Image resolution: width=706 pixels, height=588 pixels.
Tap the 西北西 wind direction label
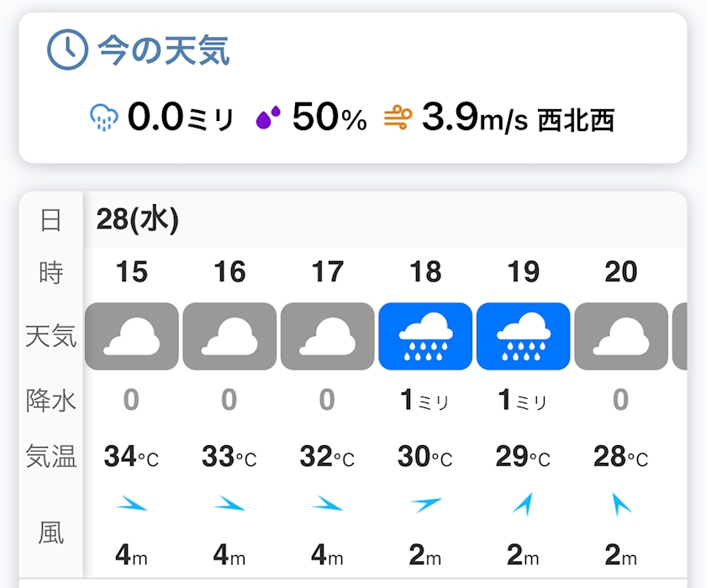pyautogui.click(x=576, y=120)
